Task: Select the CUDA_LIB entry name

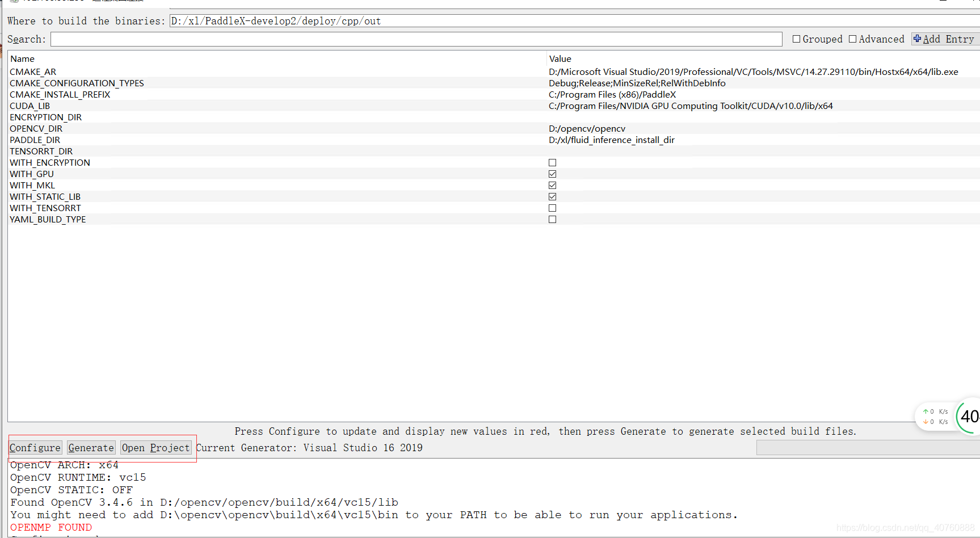Action: click(x=30, y=106)
